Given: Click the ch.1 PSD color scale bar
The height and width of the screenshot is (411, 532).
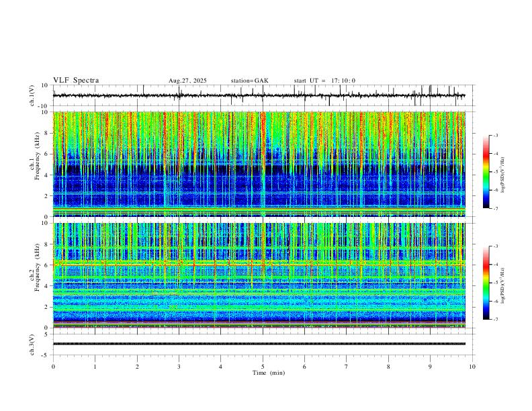Looking at the screenshot, I should pos(486,172).
